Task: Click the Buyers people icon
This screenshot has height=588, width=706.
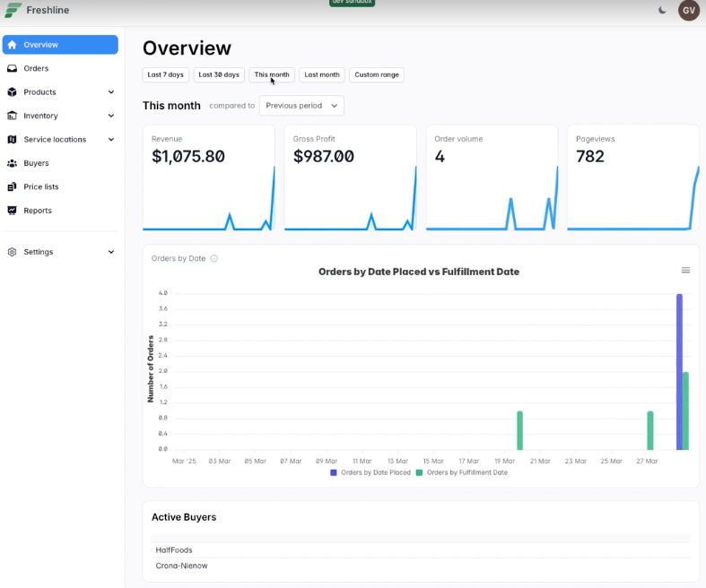Action: tap(12, 163)
